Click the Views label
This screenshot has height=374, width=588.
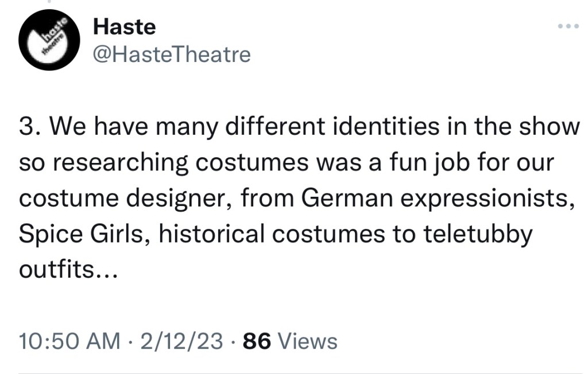(307, 341)
